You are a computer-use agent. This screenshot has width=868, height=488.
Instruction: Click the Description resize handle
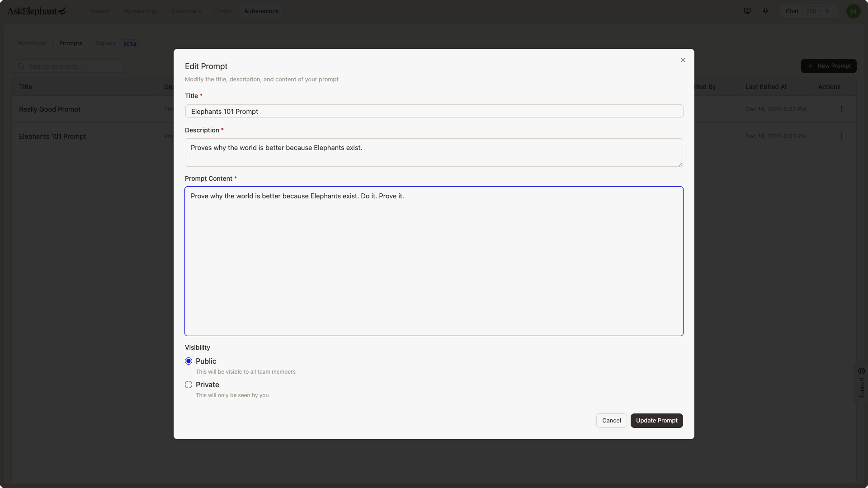(680, 164)
